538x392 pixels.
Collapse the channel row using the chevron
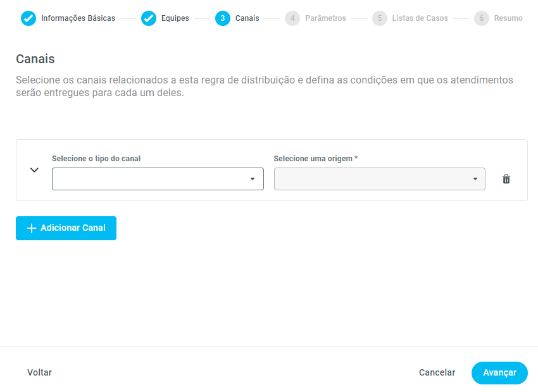(x=35, y=170)
